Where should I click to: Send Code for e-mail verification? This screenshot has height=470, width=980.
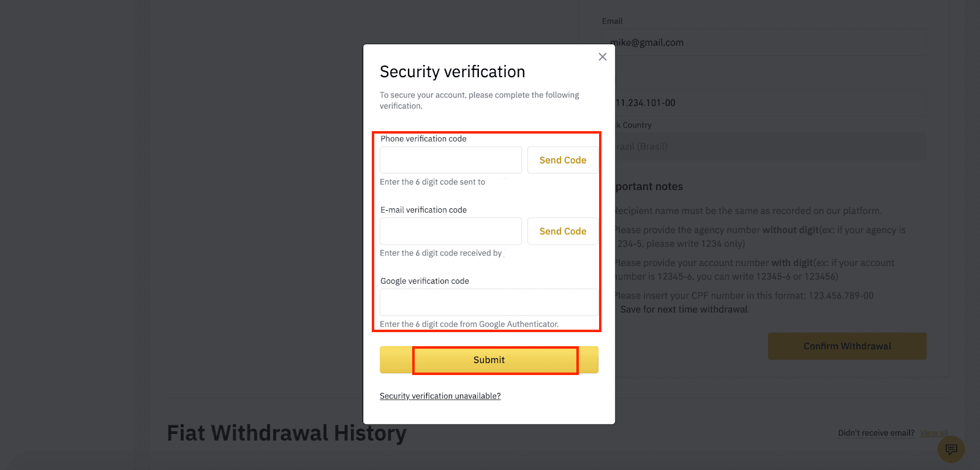pyautogui.click(x=562, y=231)
